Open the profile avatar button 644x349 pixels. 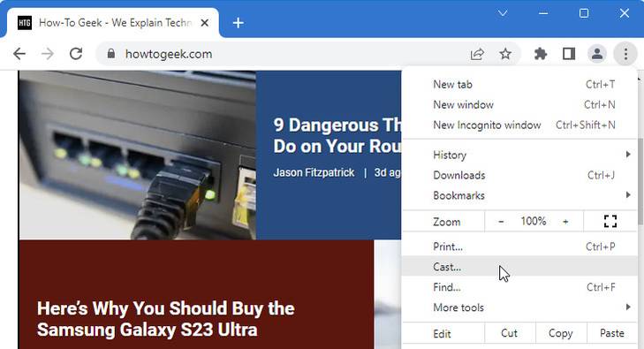(x=597, y=54)
